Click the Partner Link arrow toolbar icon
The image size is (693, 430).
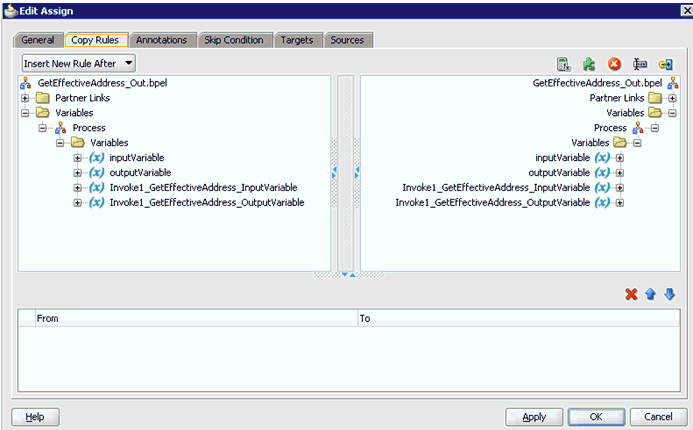click(666, 65)
